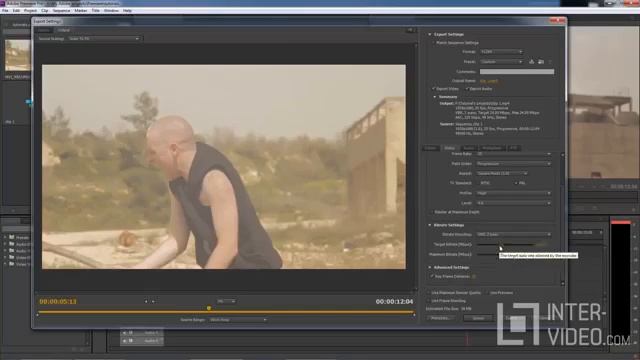Open the preview zoom level dropdown
Viewport: 640px width, 360px height.
(x=226, y=301)
